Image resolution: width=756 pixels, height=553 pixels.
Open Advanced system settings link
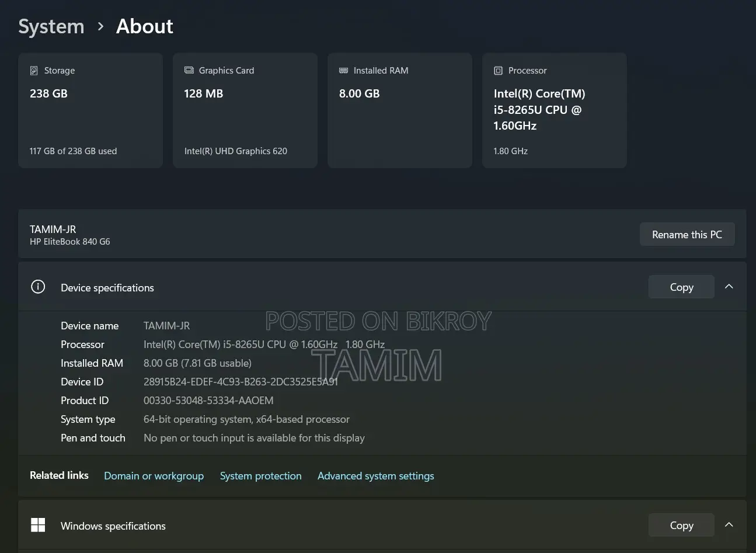pyautogui.click(x=376, y=476)
